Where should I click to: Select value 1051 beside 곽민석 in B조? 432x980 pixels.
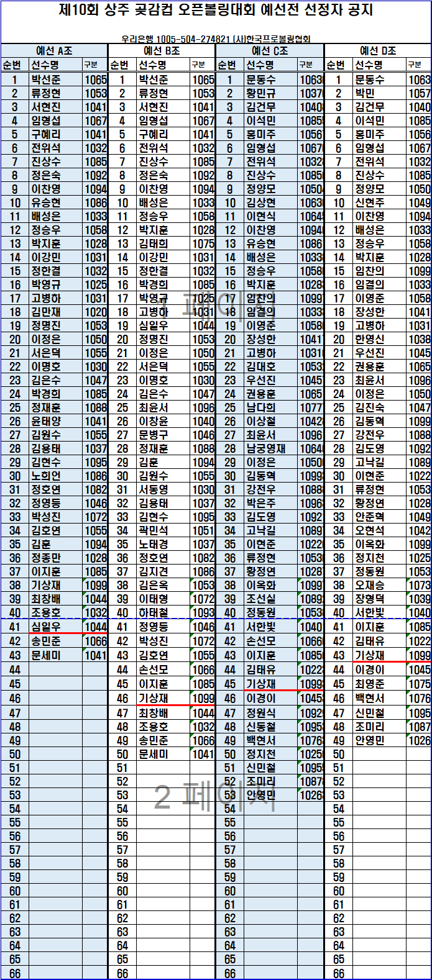click(203, 530)
